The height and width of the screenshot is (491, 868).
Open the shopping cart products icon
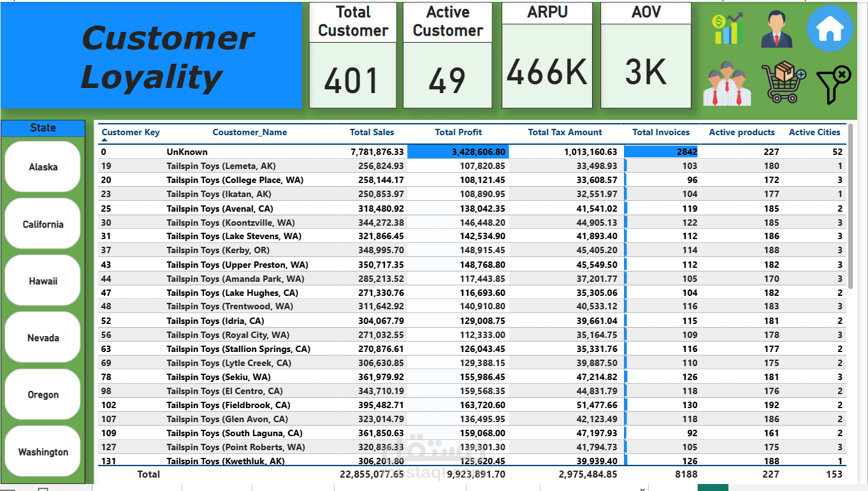783,83
